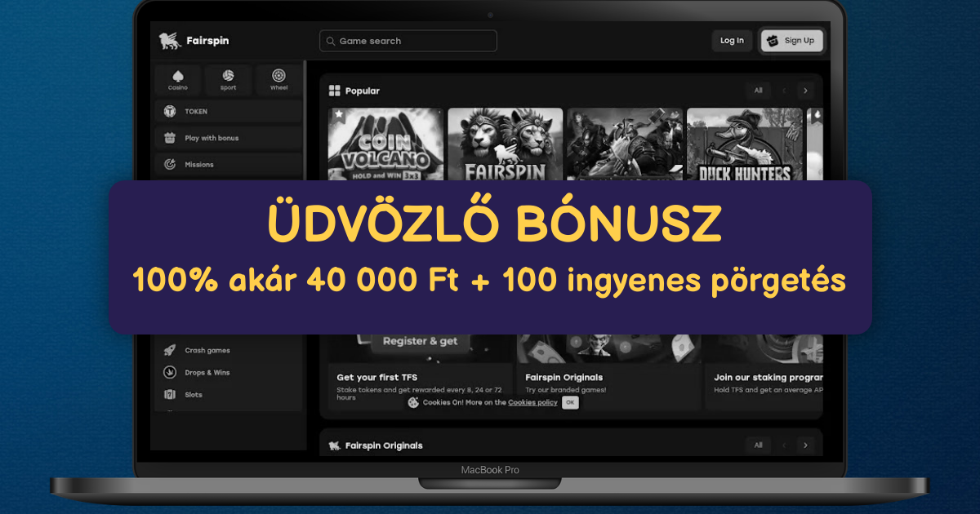Open the Wheel section icon
The width and height of the screenshot is (980, 514).
tap(278, 77)
